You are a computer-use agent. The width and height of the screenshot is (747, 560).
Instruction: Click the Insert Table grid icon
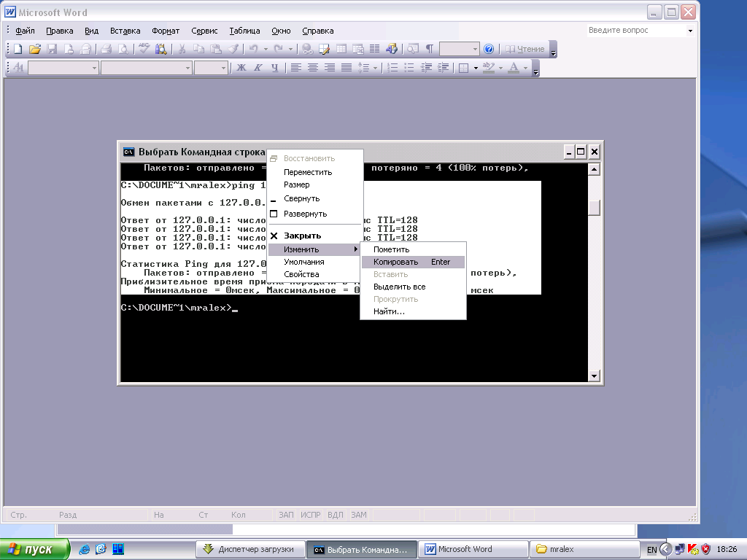pos(341,49)
